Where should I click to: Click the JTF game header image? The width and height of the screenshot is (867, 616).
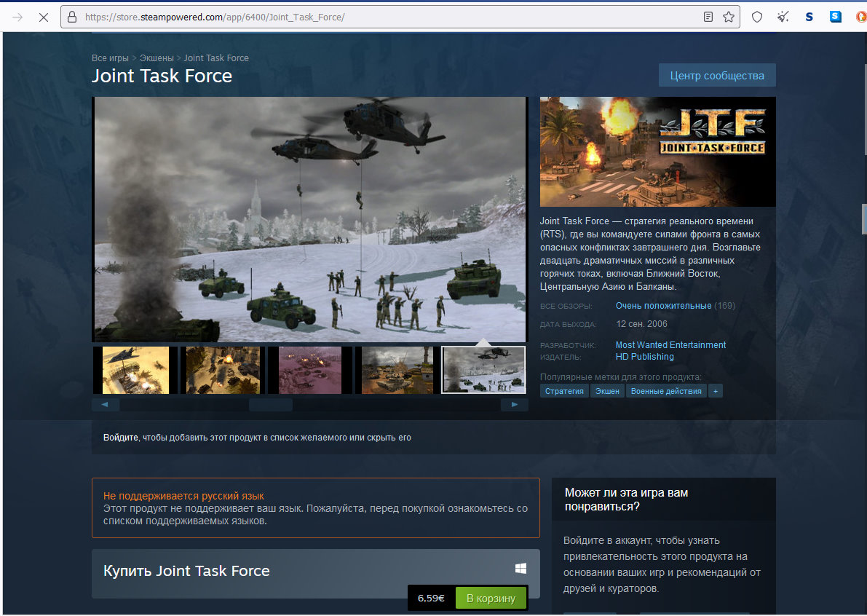tap(657, 152)
